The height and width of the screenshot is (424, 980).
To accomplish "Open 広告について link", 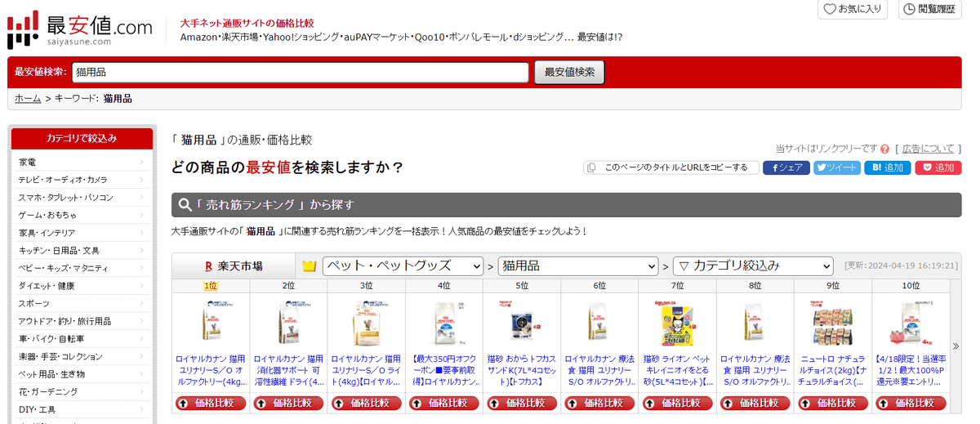I will (928, 149).
